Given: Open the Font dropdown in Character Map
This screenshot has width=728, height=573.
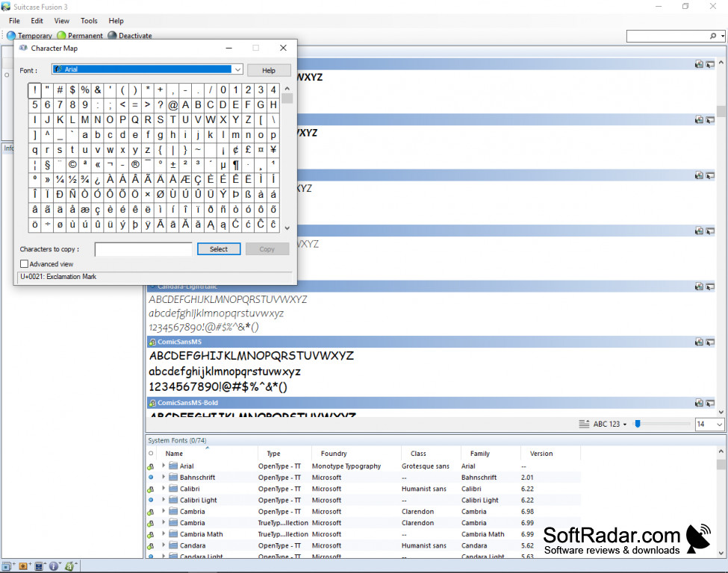Looking at the screenshot, I should [x=237, y=69].
